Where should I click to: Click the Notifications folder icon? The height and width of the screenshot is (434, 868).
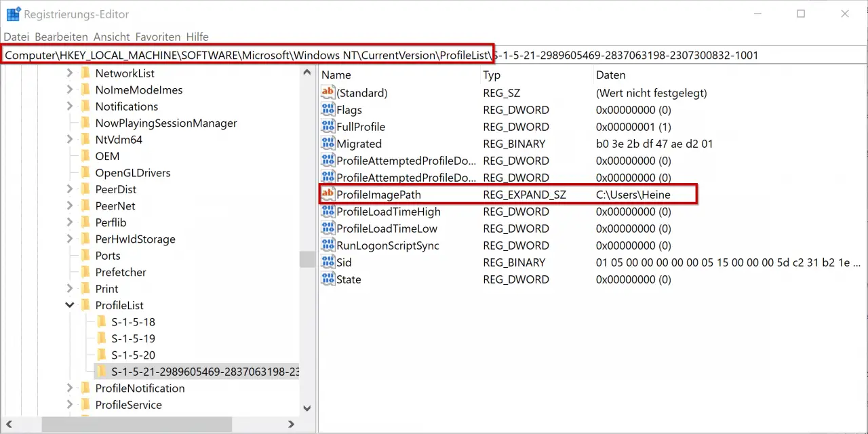[x=85, y=106]
